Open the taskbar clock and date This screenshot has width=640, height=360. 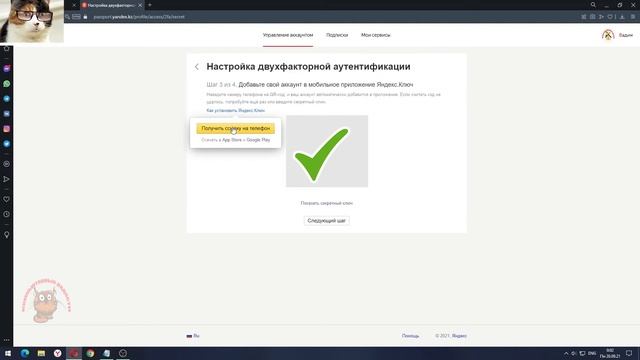(610, 353)
